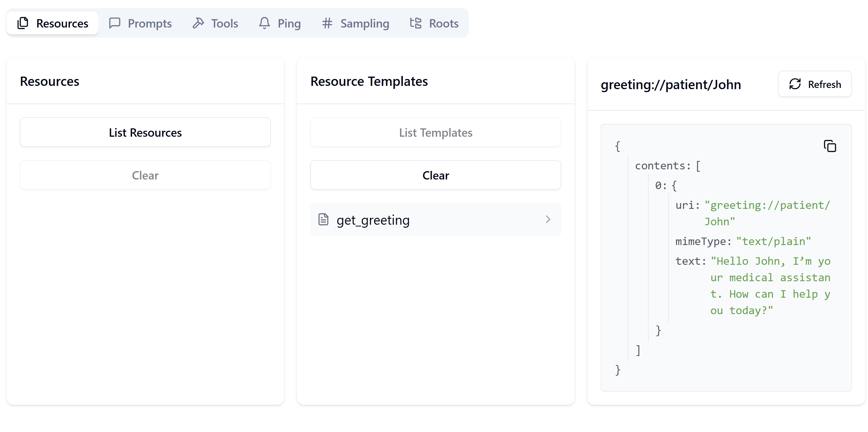Click the Roots folder tree icon
The height and width of the screenshot is (432, 868).
pos(415,23)
